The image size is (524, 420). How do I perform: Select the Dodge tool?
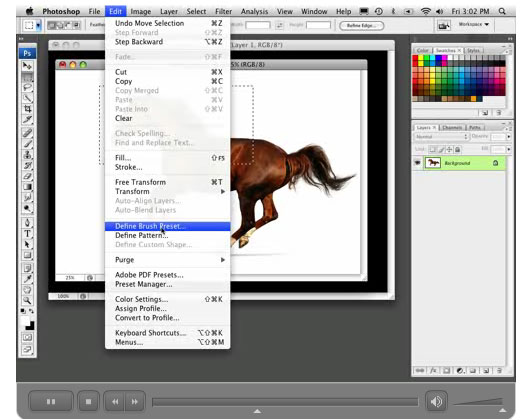tap(27, 208)
